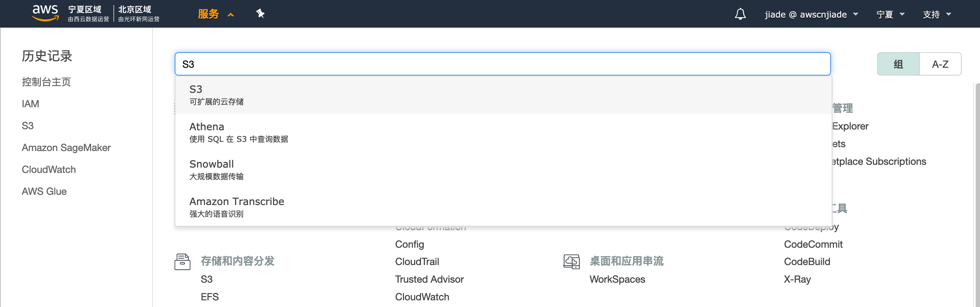Open IAM from history list
Screen dimensions: 980x307
(30, 104)
